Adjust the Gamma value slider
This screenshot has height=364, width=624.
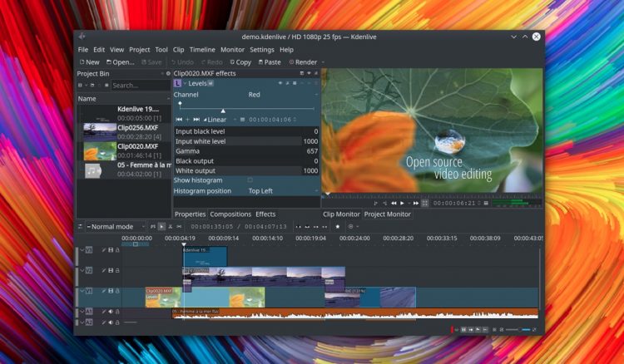247,151
